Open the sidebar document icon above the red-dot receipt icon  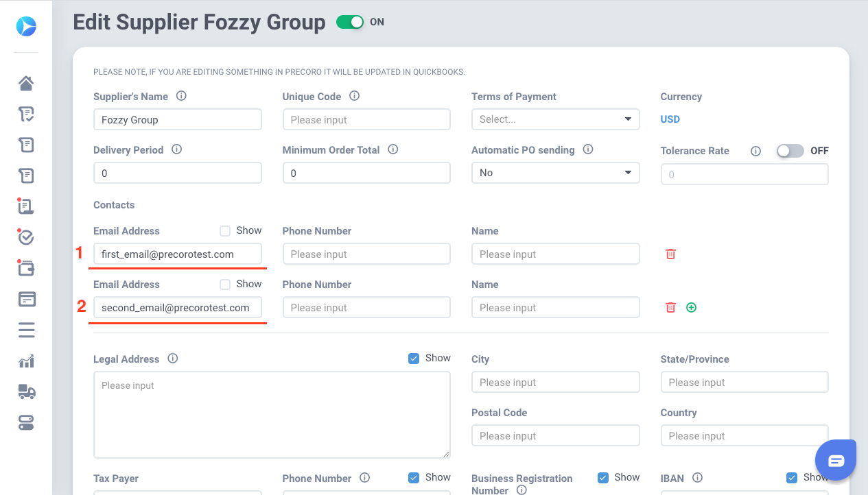(26, 176)
